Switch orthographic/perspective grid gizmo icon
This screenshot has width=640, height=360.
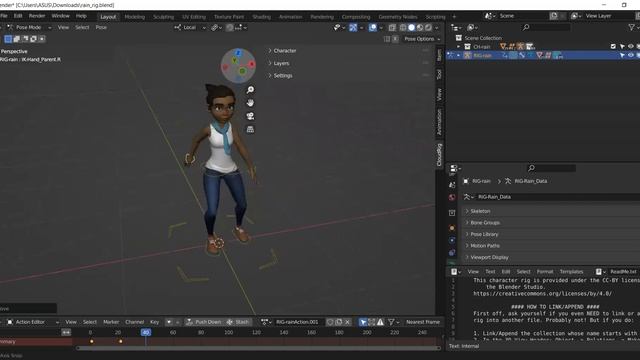(x=250, y=129)
